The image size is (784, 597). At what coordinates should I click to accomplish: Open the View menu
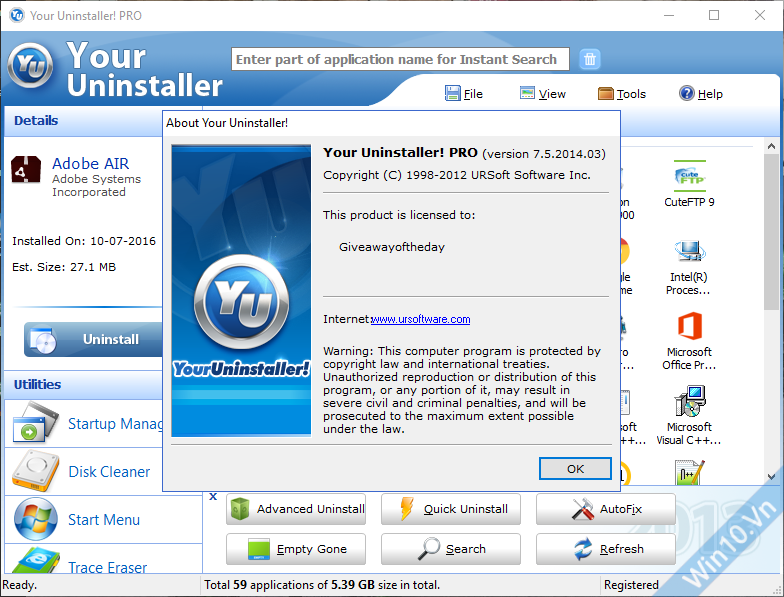pyautogui.click(x=542, y=94)
